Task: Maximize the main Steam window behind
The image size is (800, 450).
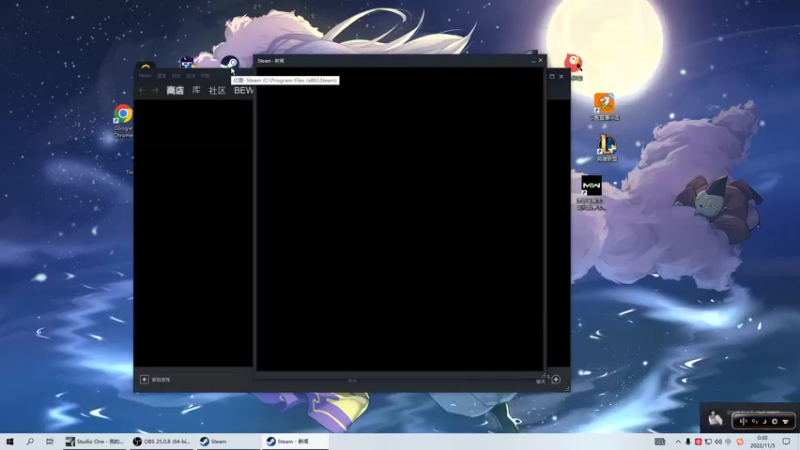Action: 552,77
